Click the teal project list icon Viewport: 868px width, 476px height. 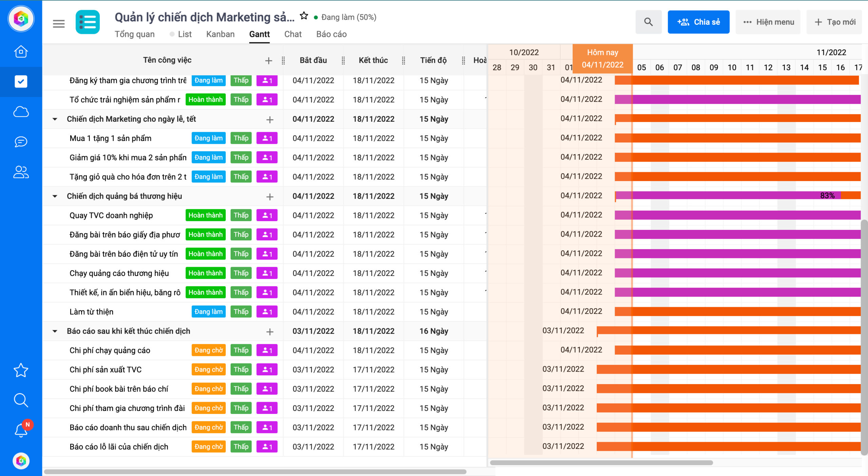88,22
